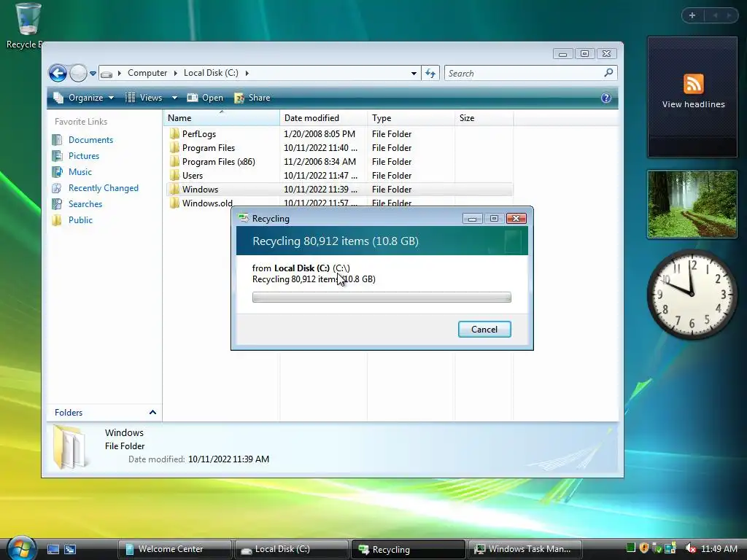Click the Documents icon in Favorite Links
The height and width of the screenshot is (560, 747).
[x=57, y=140]
